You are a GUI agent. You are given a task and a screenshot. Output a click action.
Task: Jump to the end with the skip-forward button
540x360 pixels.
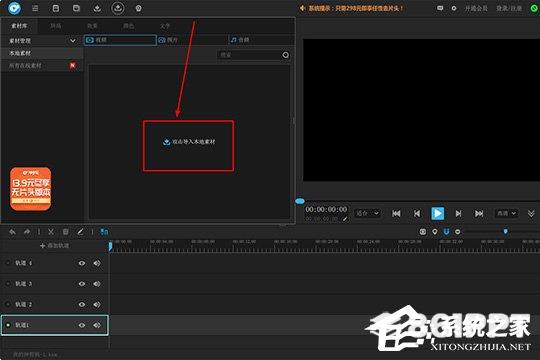click(x=479, y=214)
